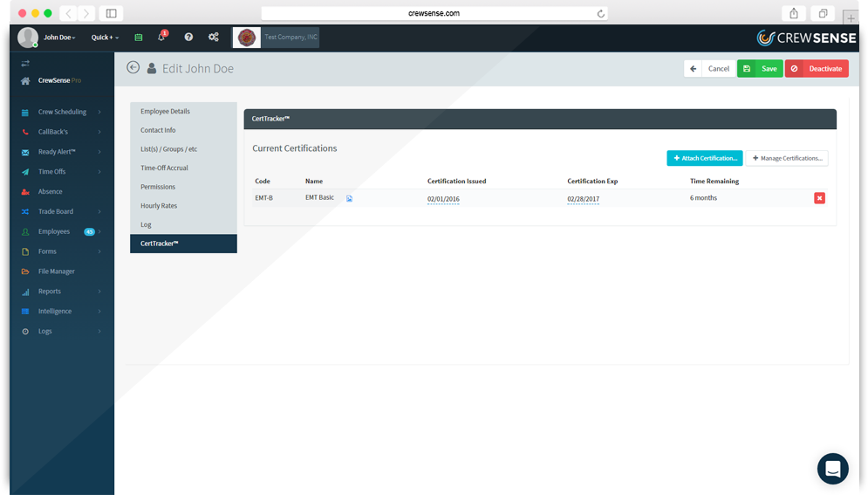Click the Trade Board shuffle icon
Screen dimensions: 868x495
point(25,212)
